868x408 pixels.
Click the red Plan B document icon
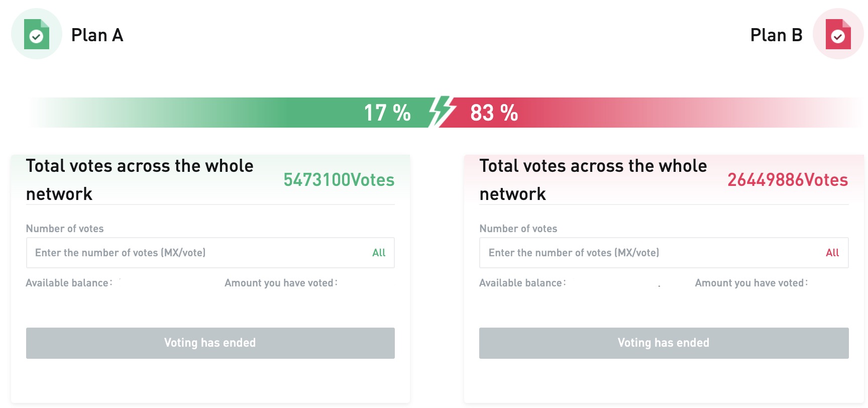[x=838, y=34]
